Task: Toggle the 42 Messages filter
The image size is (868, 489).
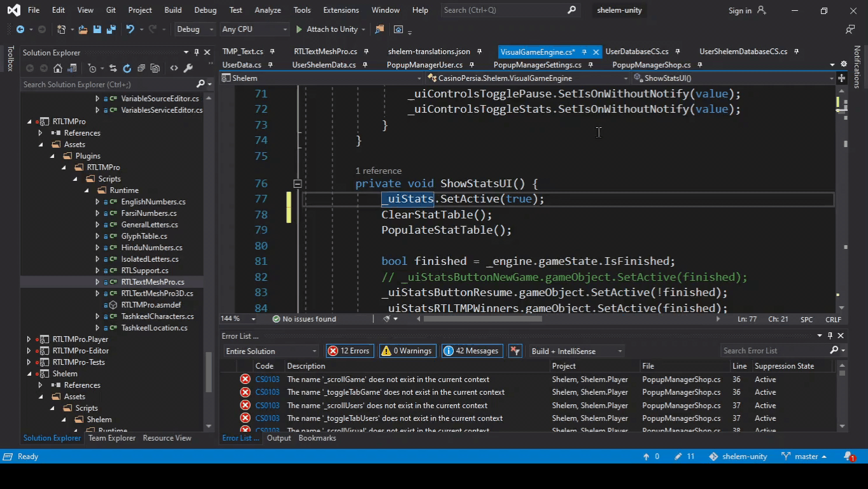Action: pyautogui.click(x=472, y=351)
